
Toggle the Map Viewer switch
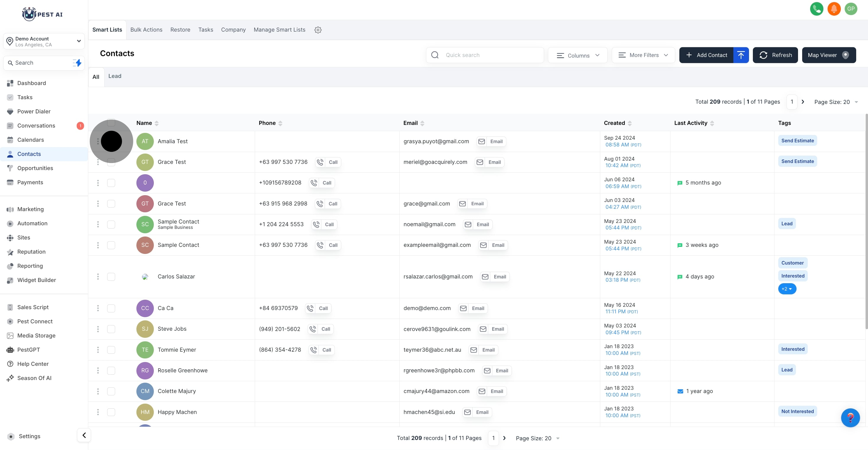(846, 55)
